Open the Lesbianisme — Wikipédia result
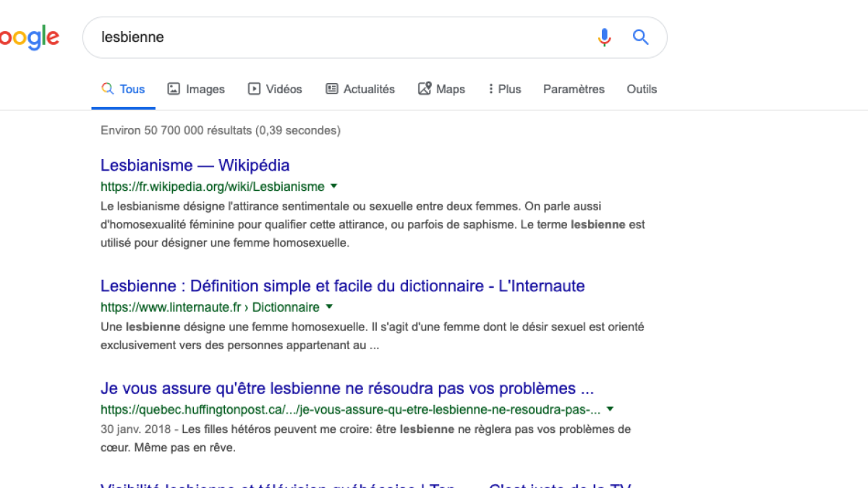 [x=195, y=165]
